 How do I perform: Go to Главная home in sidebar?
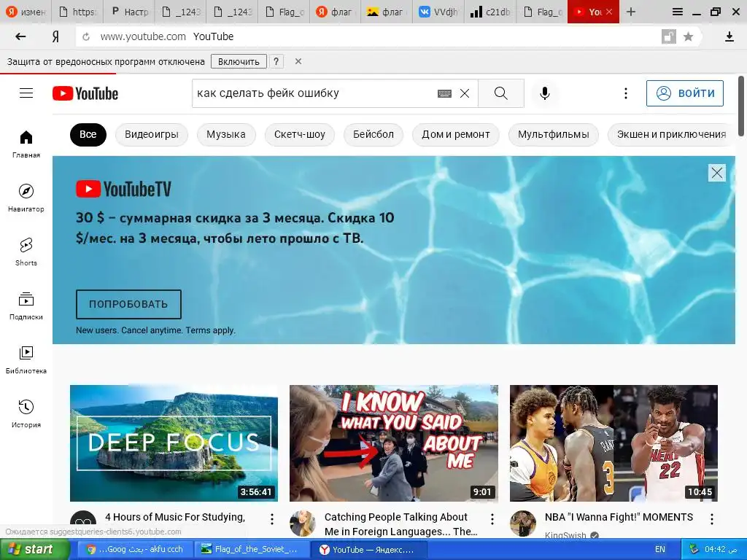pyautogui.click(x=26, y=144)
